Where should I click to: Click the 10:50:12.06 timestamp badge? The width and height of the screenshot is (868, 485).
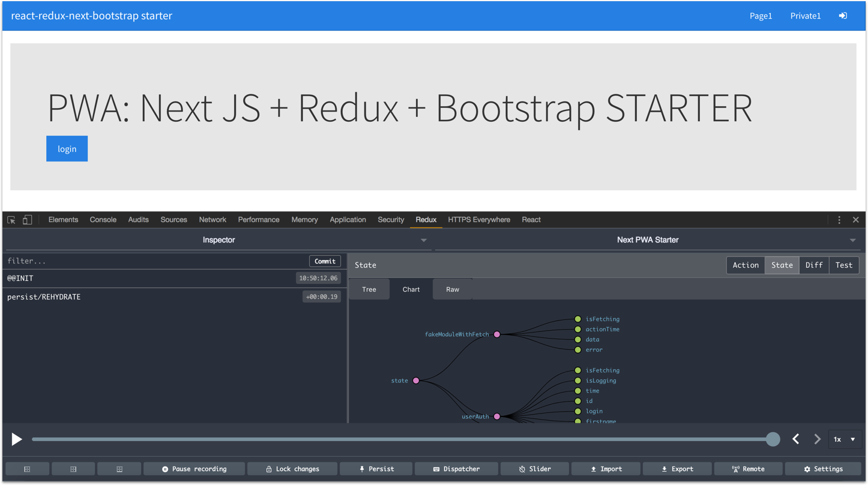(x=318, y=279)
